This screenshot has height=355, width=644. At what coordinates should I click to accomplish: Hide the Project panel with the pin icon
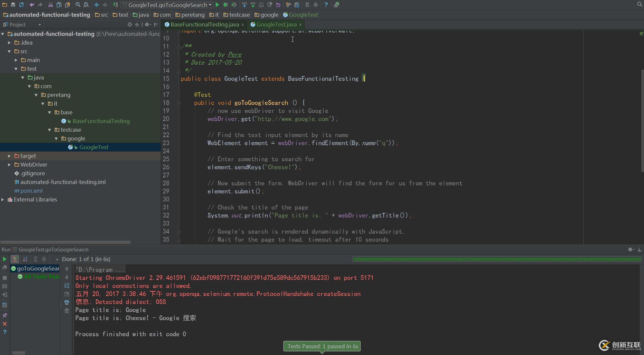point(156,24)
